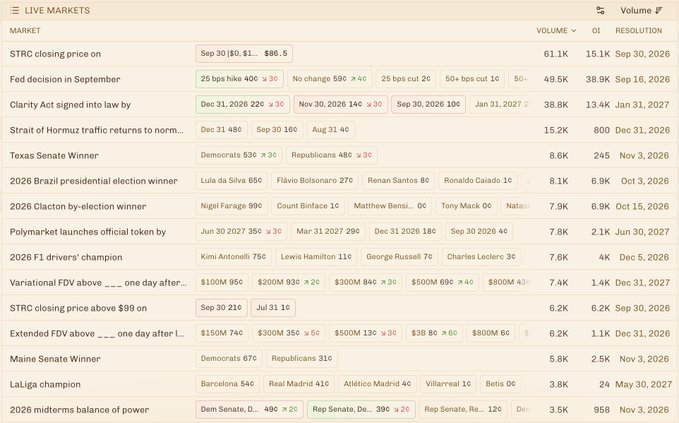Open the LaLiga champion market

[x=45, y=384]
